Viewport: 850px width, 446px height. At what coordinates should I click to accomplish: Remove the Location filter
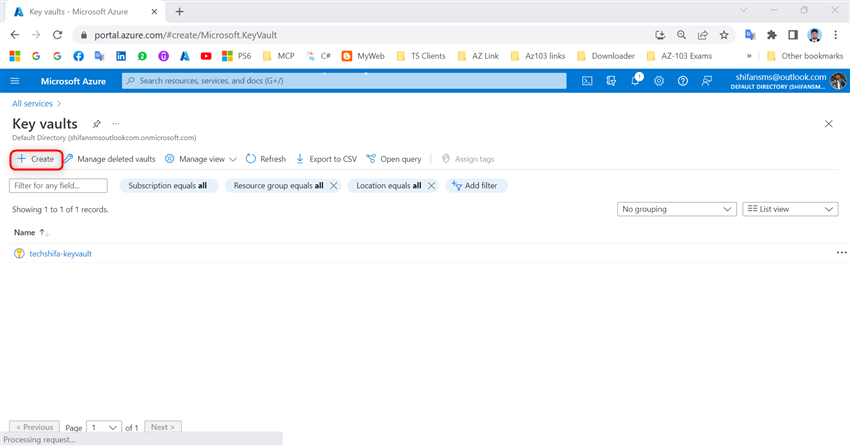coord(431,185)
